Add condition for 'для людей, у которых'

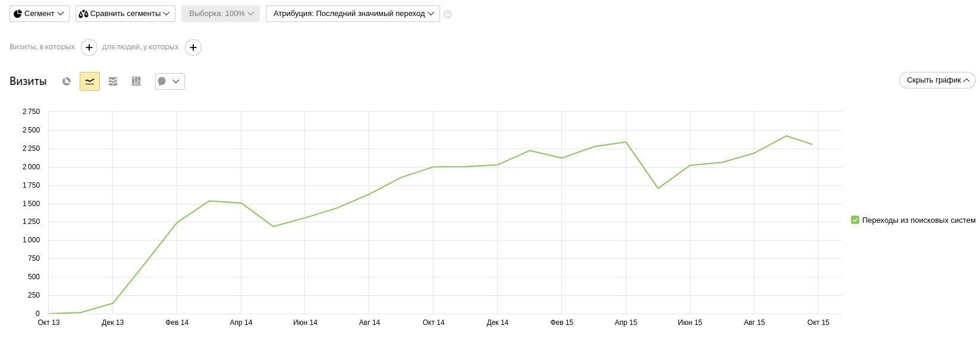[x=193, y=48]
